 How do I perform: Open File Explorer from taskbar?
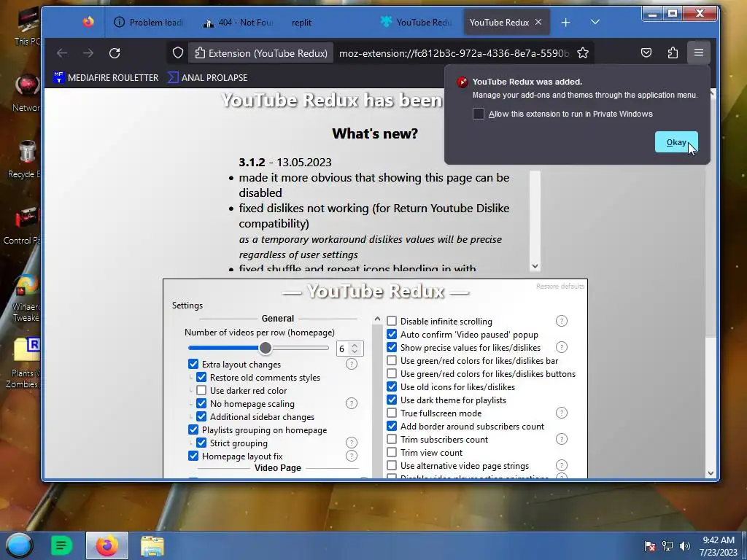152,545
